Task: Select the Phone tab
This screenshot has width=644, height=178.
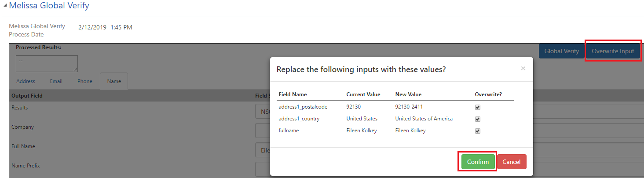Action: click(x=85, y=81)
